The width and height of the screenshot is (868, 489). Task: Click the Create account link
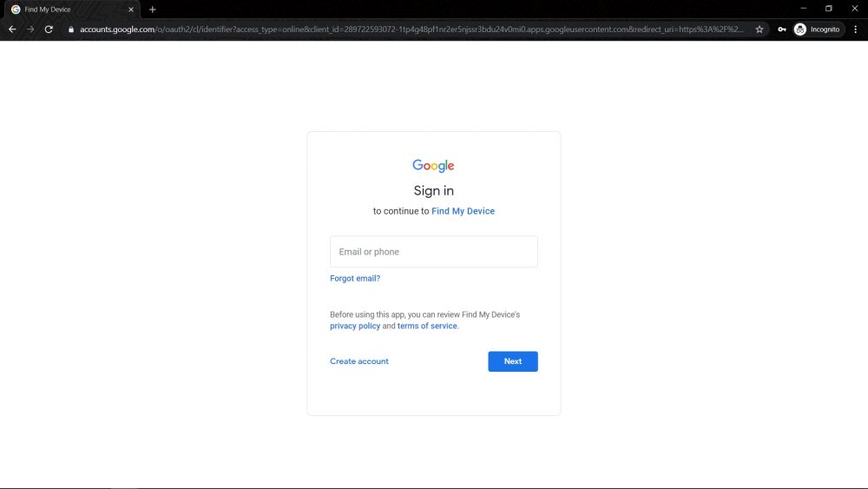[x=358, y=361]
